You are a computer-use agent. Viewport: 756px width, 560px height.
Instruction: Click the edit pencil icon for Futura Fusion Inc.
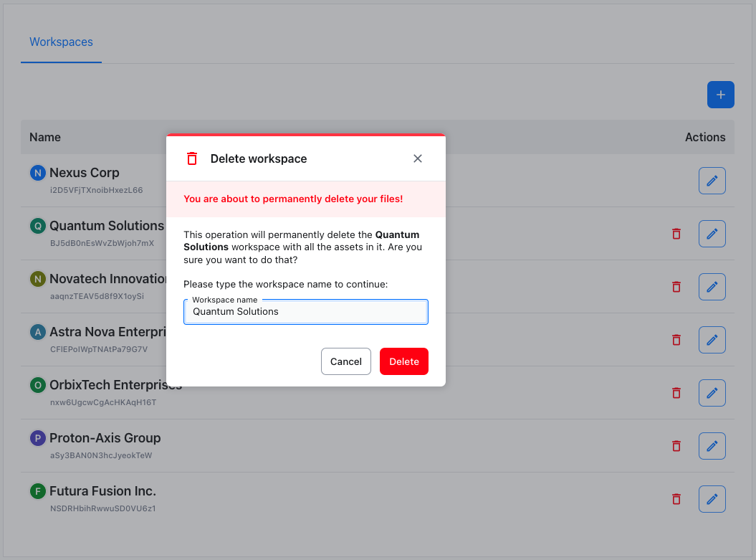[712, 499]
